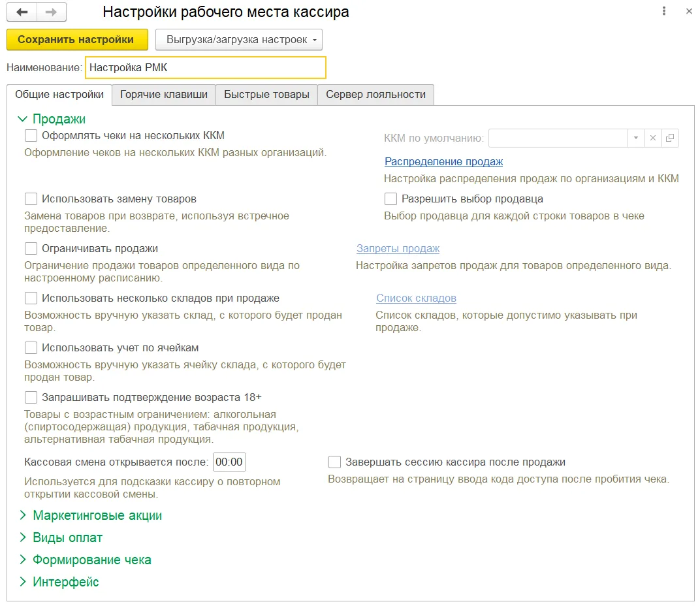Tick Разрешить выбор продавца checkbox
The height and width of the screenshot is (606, 700).
(390, 199)
